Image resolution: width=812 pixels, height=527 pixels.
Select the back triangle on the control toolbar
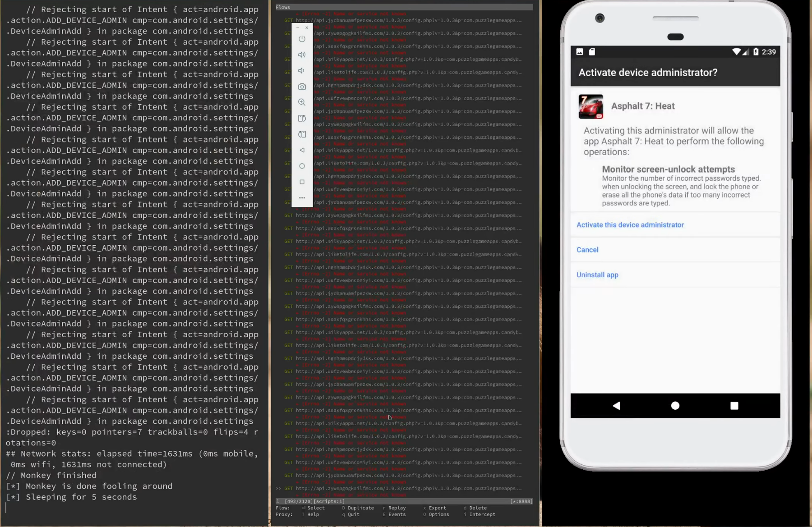tap(301, 150)
